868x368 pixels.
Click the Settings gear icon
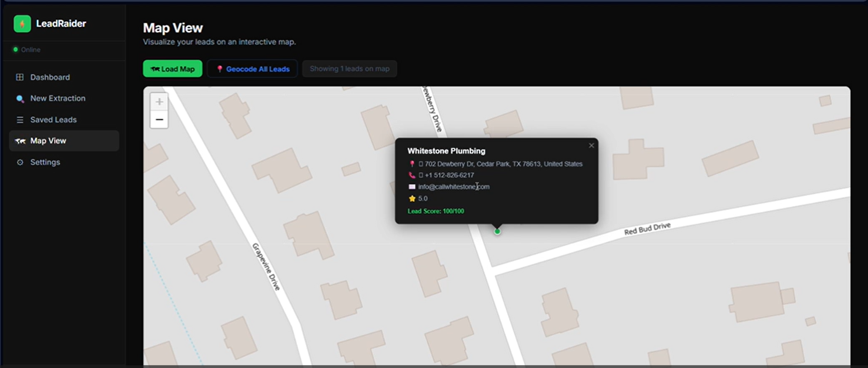point(20,162)
